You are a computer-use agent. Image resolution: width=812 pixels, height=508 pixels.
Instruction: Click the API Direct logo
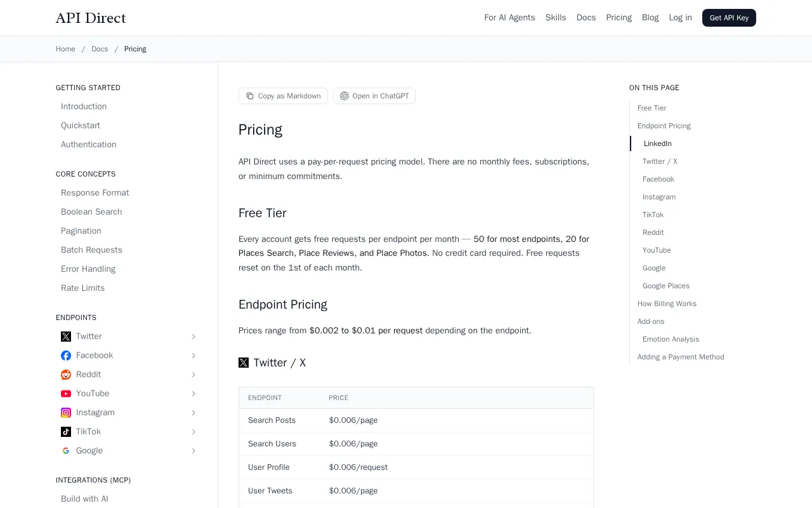pos(91,18)
